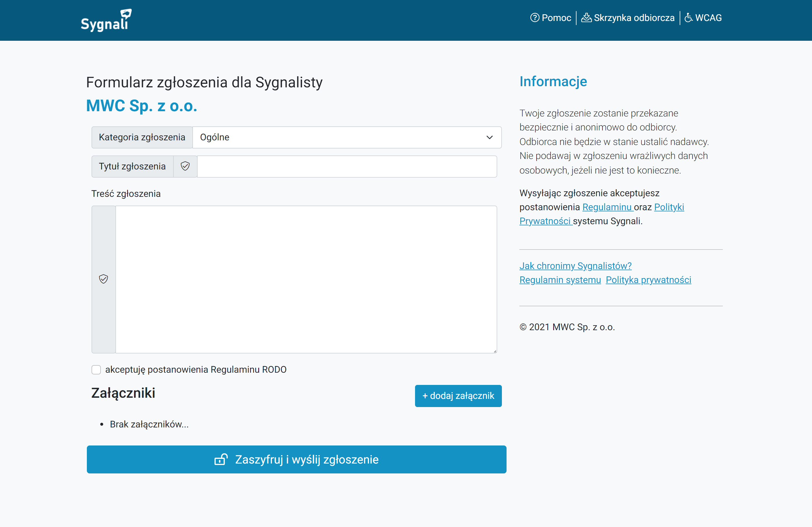812x527 pixels.
Task: Open the Kategoria zgłoszenia dropdown
Action: click(x=341, y=137)
